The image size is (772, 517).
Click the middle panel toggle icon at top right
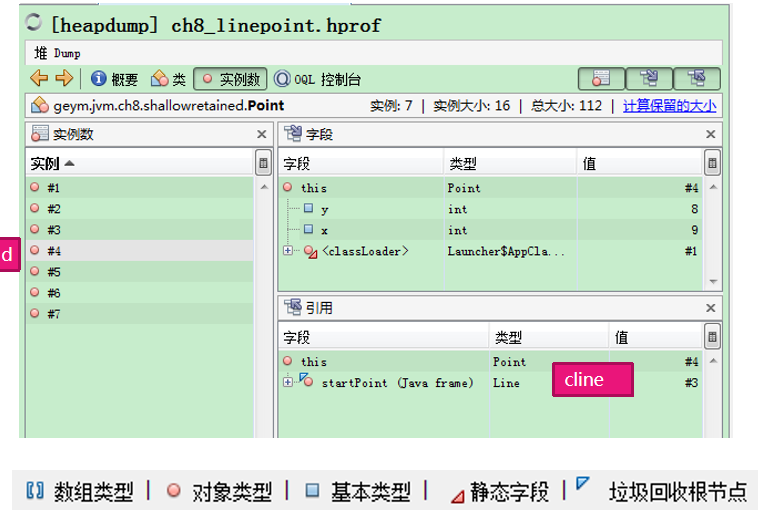pyautogui.click(x=649, y=79)
